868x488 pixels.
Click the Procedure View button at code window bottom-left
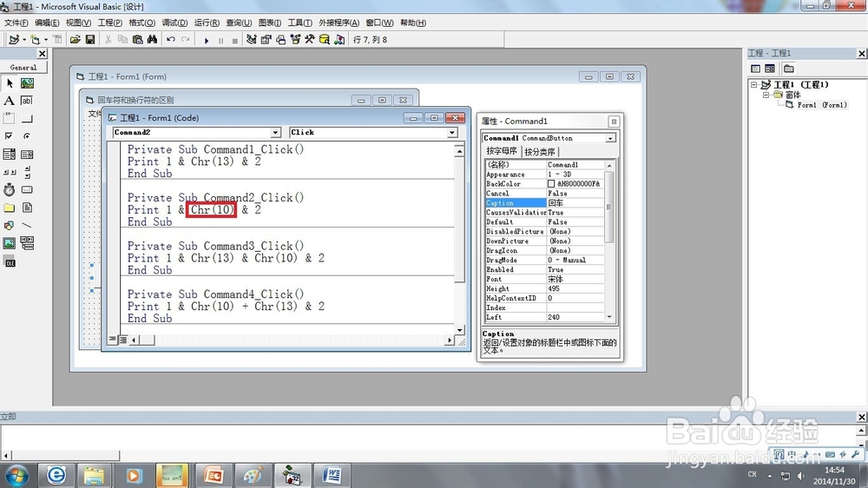113,340
